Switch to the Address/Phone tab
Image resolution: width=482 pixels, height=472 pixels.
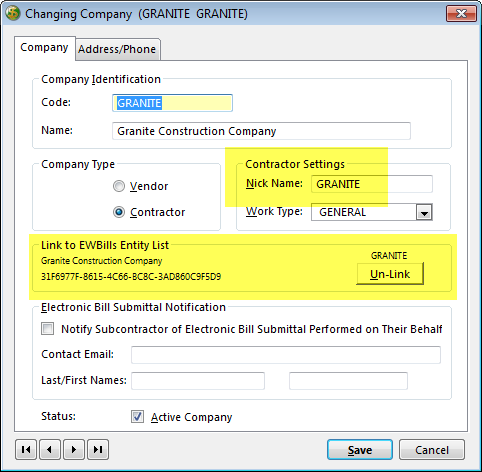click(x=117, y=49)
